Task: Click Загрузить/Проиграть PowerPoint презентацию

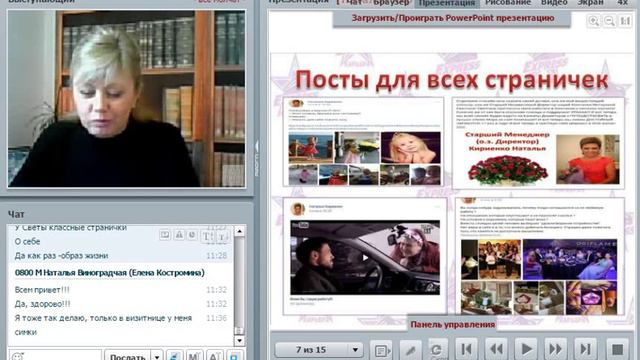Action: (452, 18)
